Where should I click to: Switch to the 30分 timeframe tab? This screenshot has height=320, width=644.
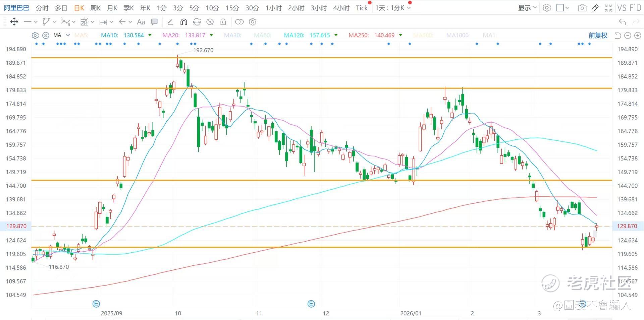coord(252,8)
